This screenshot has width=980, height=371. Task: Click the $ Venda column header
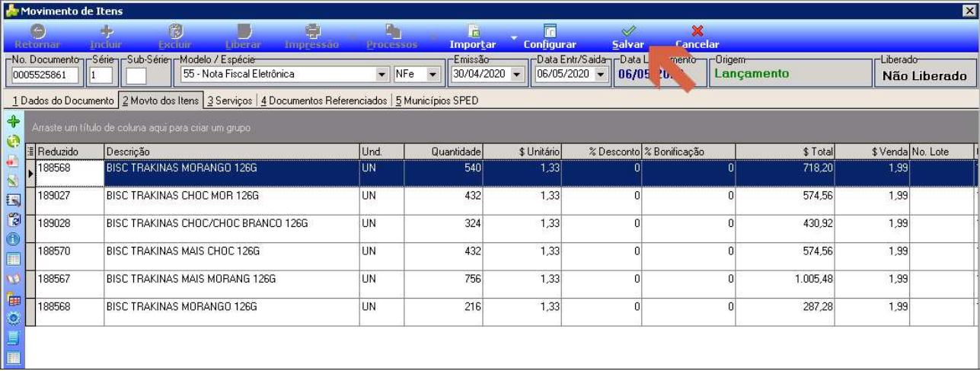click(x=872, y=152)
